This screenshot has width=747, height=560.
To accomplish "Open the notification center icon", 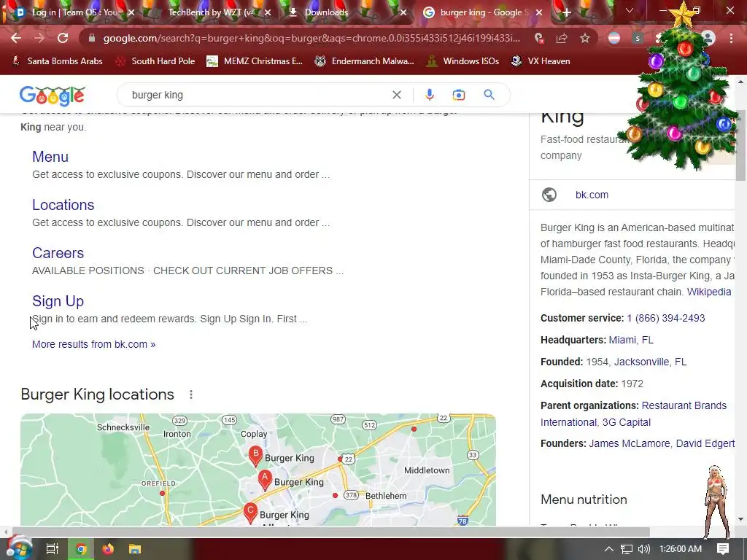I will 723,549.
